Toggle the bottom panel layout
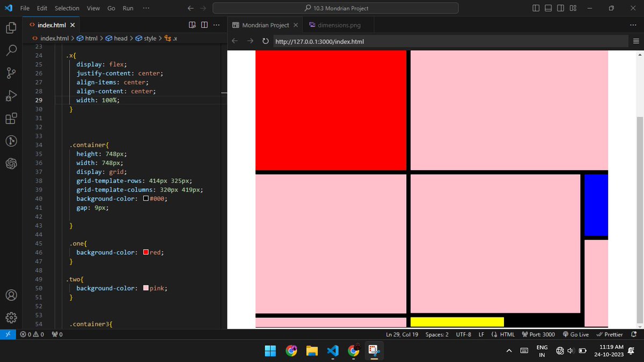The width and height of the screenshot is (644, 362). [x=548, y=8]
